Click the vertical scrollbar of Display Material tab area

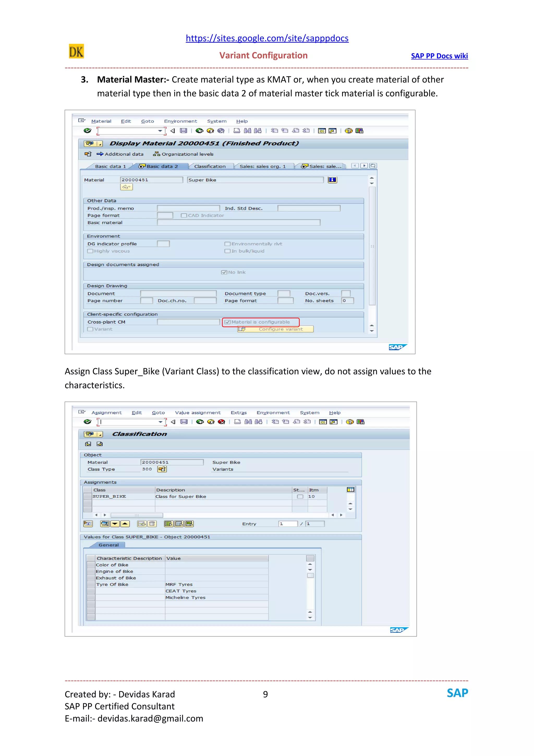click(372, 246)
